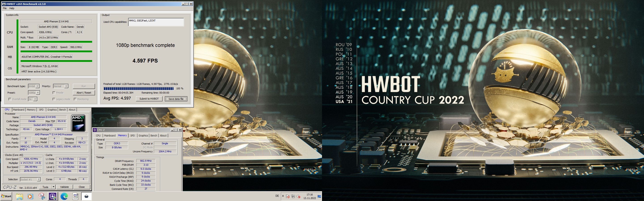
Task: Select CPU tab in CPU-Z Memory window
Action: click(98, 136)
